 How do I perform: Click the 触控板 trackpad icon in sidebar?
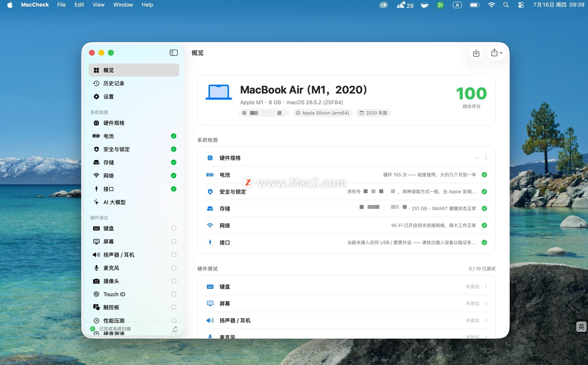point(96,307)
